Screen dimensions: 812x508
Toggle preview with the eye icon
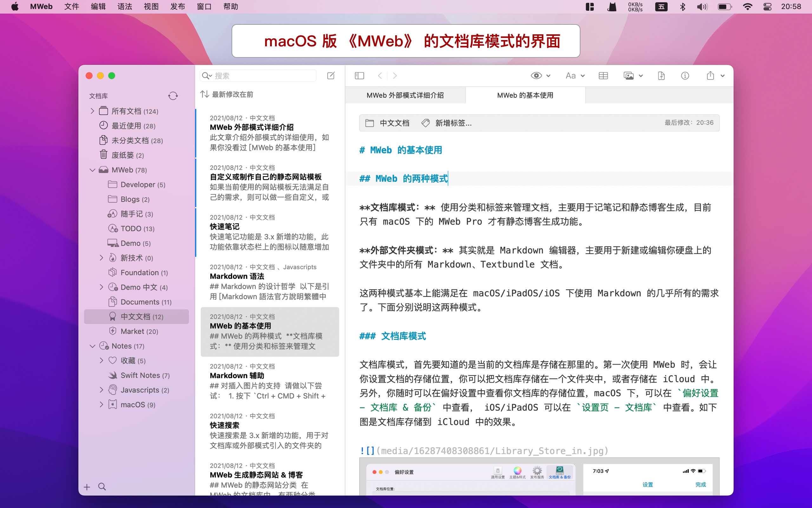[x=536, y=76]
